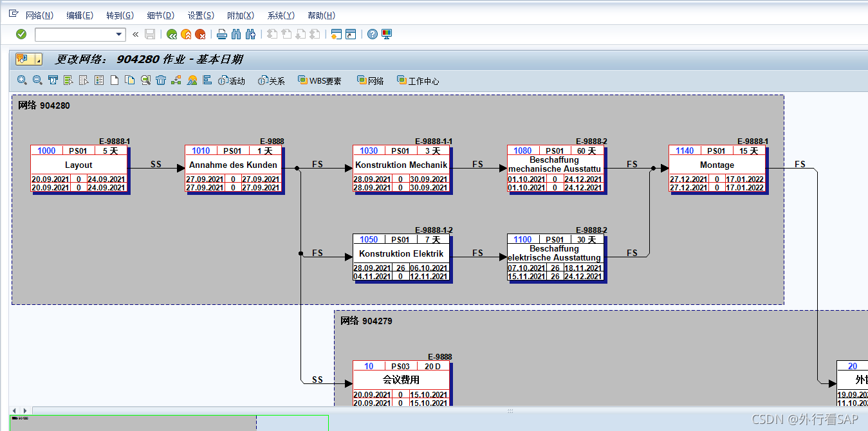Click the legend/options button beside the title

pos(29,59)
